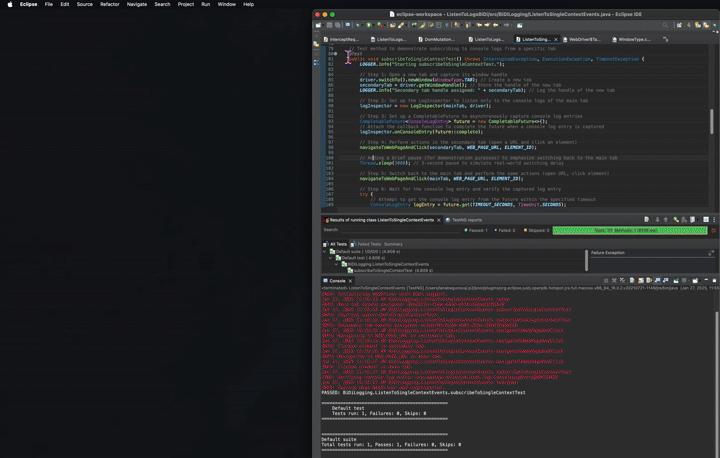Launch Debug with the bug toolbar icon
The width and height of the screenshot is (720, 458).
[x=358, y=25]
